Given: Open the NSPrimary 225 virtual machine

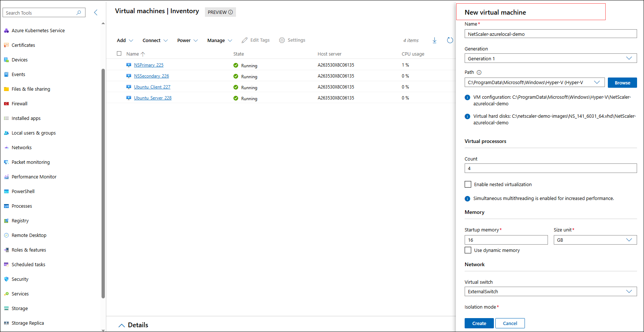Looking at the screenshot, I should pyautogui.click(x=149, y=65).
